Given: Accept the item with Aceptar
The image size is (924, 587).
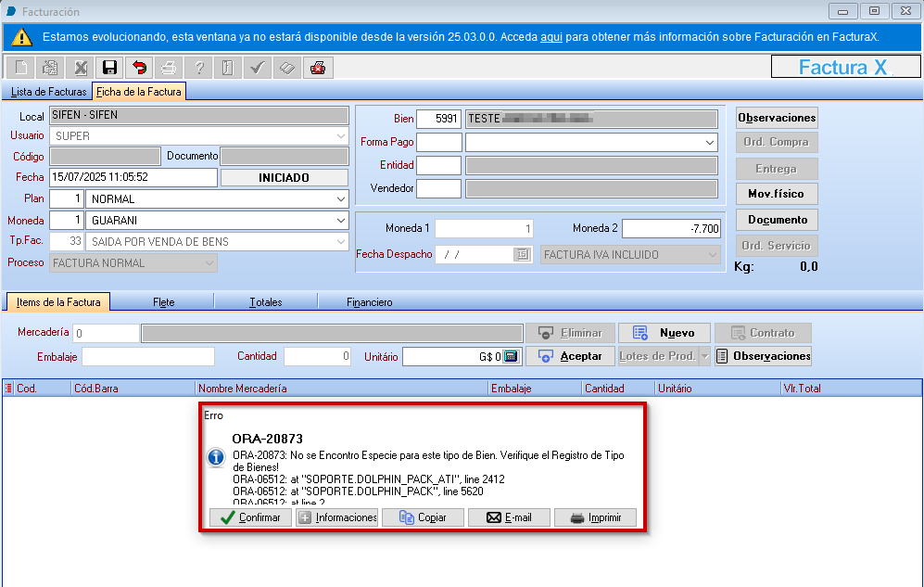Looking at the screenshot, I should tap(570, 356).
